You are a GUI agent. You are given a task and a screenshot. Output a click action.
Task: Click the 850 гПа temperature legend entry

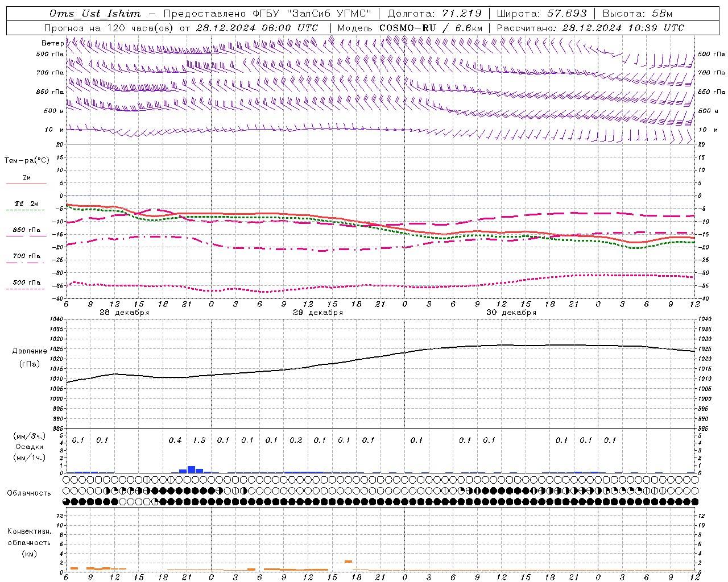(27, 230)
